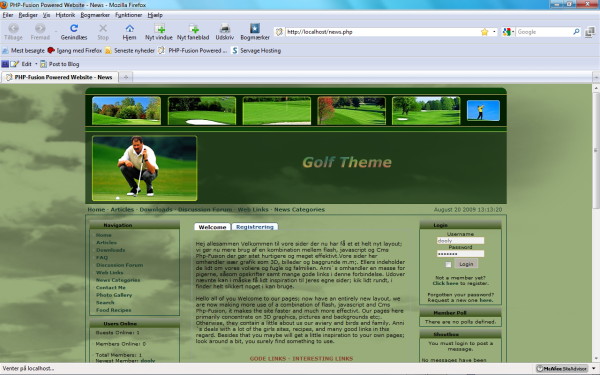Click the Login button
The image size is (600, 375).
point(466,264)
